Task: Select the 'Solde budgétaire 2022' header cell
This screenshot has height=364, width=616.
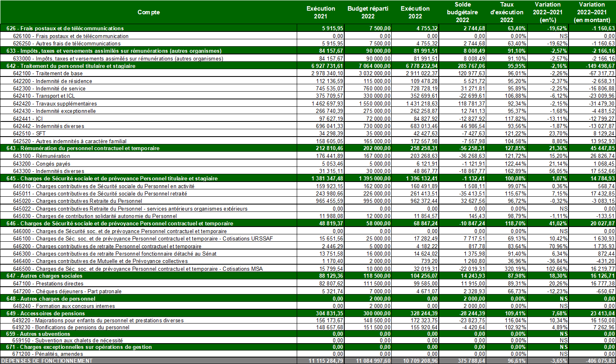Action: point(462,12)
